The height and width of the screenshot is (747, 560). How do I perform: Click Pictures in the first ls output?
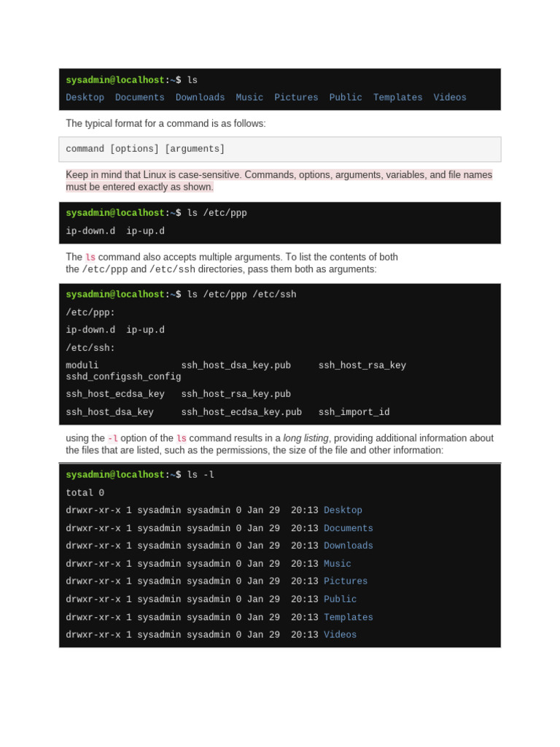coord(296,98)
